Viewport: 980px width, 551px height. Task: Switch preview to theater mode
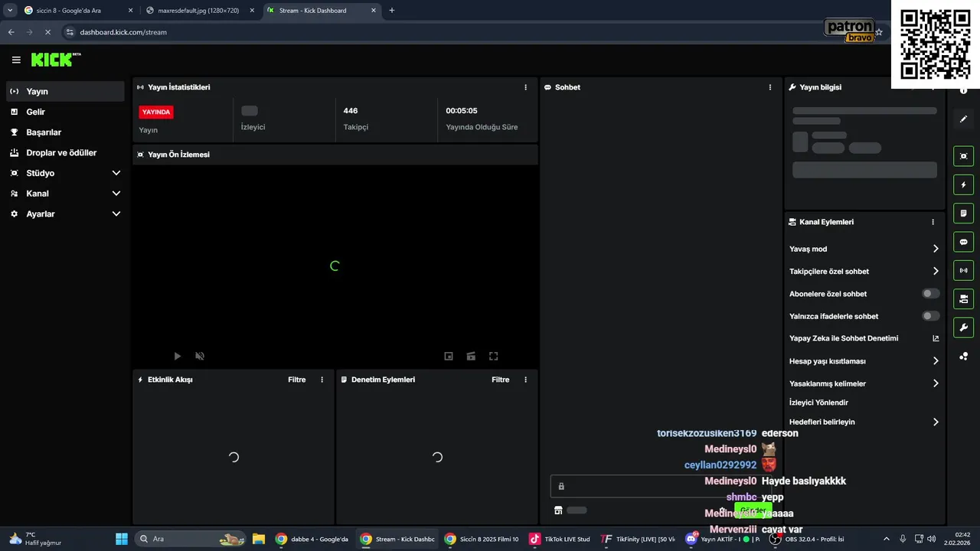(471, 356)
